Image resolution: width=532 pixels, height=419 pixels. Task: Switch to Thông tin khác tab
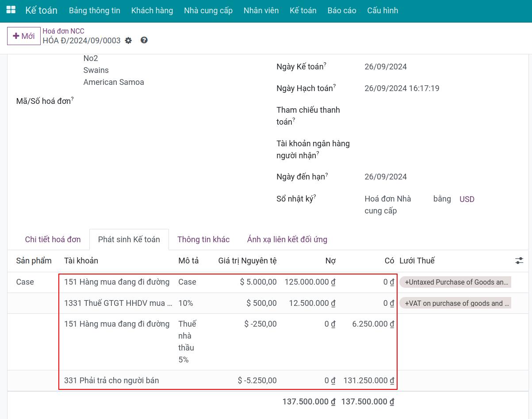click(x=203, y=240)
